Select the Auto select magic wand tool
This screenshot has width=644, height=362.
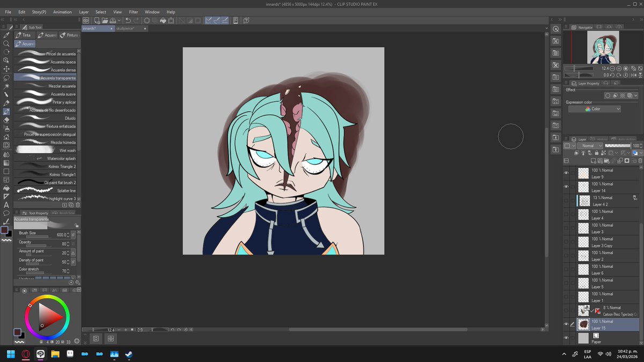6,86
